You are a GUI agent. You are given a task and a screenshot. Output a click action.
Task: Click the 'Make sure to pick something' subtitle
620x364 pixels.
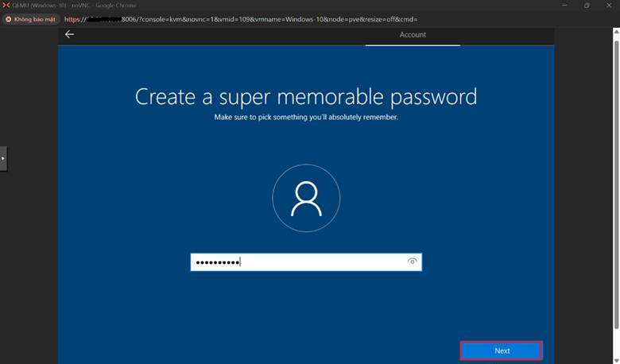point(306,117)
